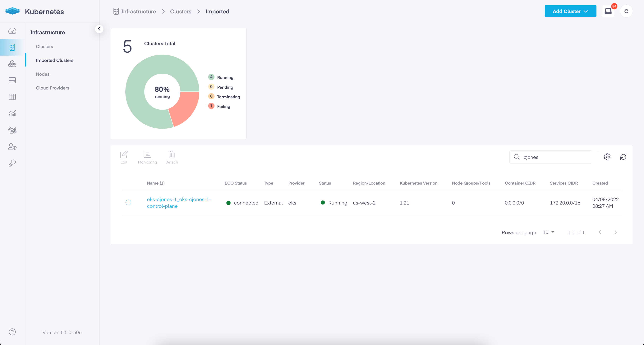Sort by the Kubernetes Version column header
The height and width of the screenshot is (345, 644).
pyautogui.click(x=418, y=183)
